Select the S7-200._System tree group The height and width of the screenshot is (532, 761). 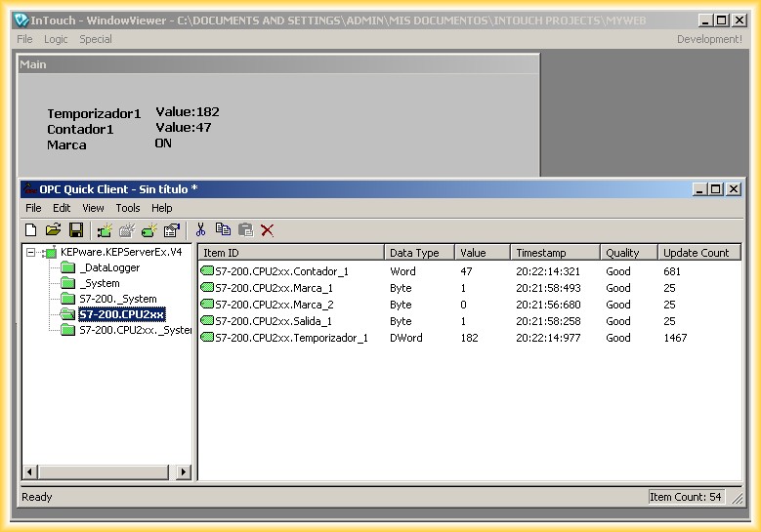tap(117, 299)
